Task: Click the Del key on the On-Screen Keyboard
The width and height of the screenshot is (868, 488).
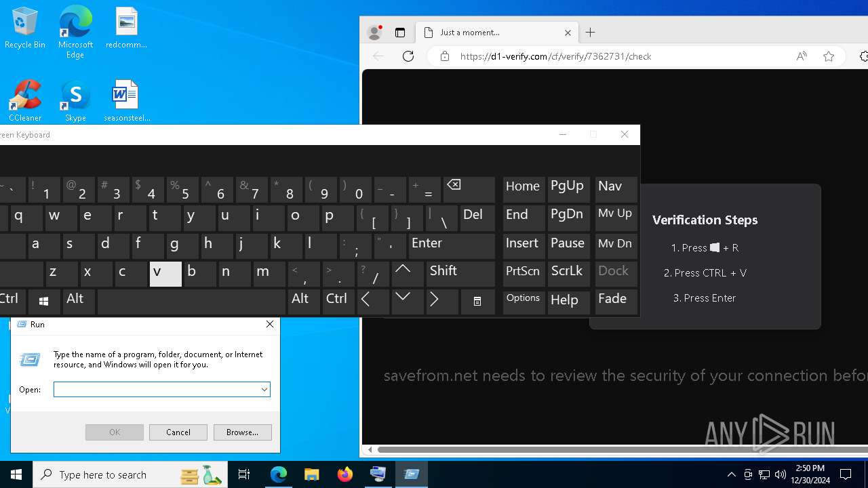Action: coord(478,218)
